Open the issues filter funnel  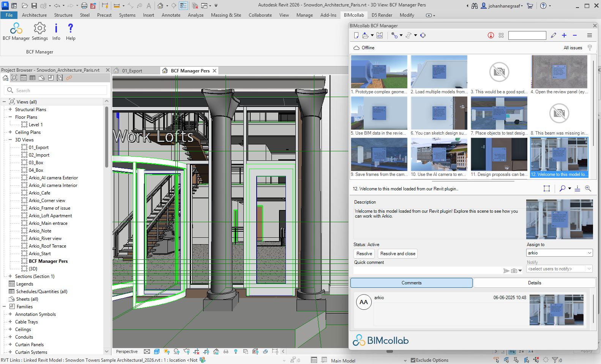click(590, 48)
